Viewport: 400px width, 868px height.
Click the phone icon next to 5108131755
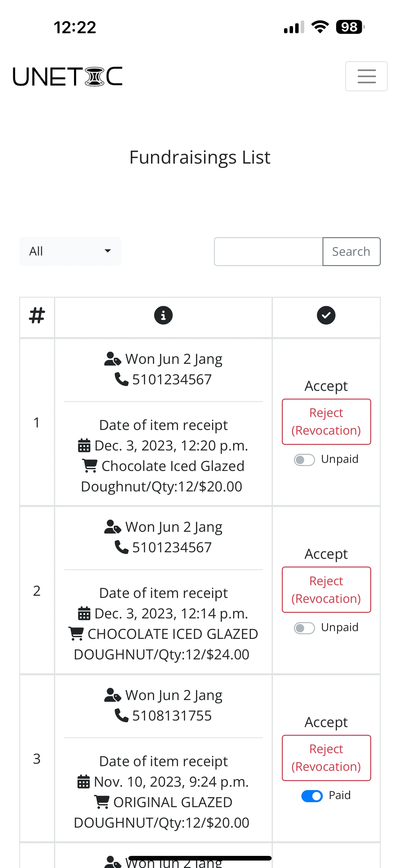click(122, 715)
